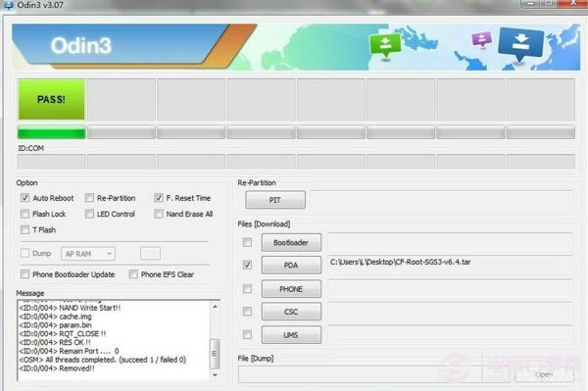Close the Odin3 window

(573, 4)
